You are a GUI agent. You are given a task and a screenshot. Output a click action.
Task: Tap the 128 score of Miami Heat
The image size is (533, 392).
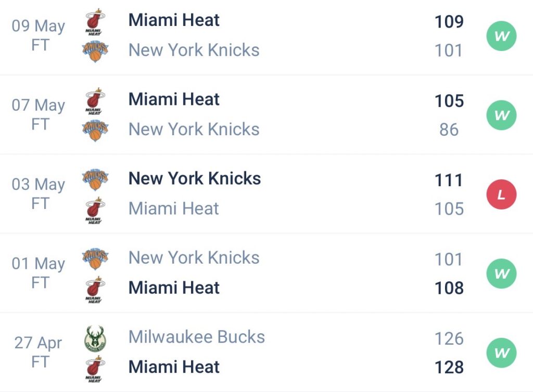[449, 367]
